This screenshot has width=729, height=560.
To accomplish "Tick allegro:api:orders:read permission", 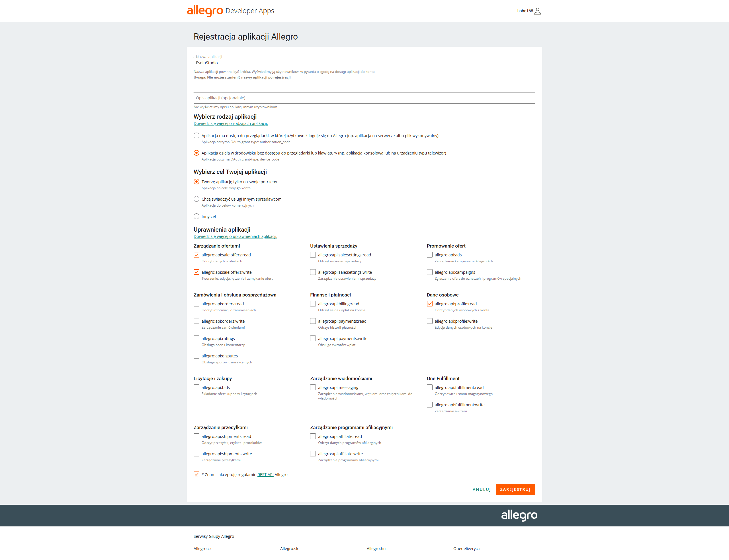I will tap(196, 304).
